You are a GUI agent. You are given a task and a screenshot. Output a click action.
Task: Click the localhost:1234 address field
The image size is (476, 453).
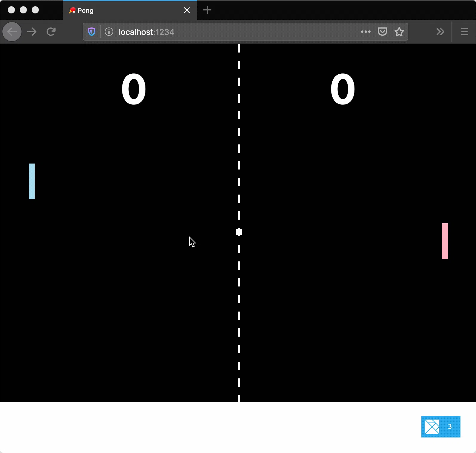pyautogui.click(x=233, y=32)
